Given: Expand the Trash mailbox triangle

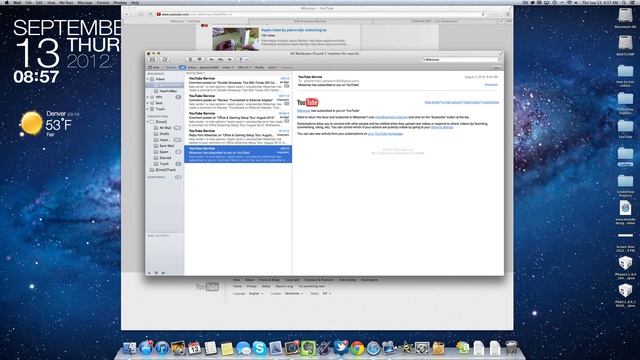Looking at the screenshot, I should (148, 109).
